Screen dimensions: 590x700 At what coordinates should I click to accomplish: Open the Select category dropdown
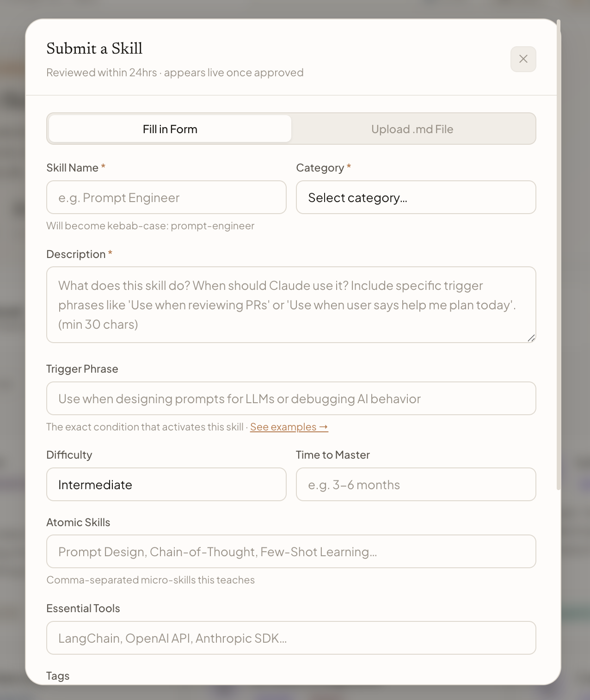tap(416, 197)
